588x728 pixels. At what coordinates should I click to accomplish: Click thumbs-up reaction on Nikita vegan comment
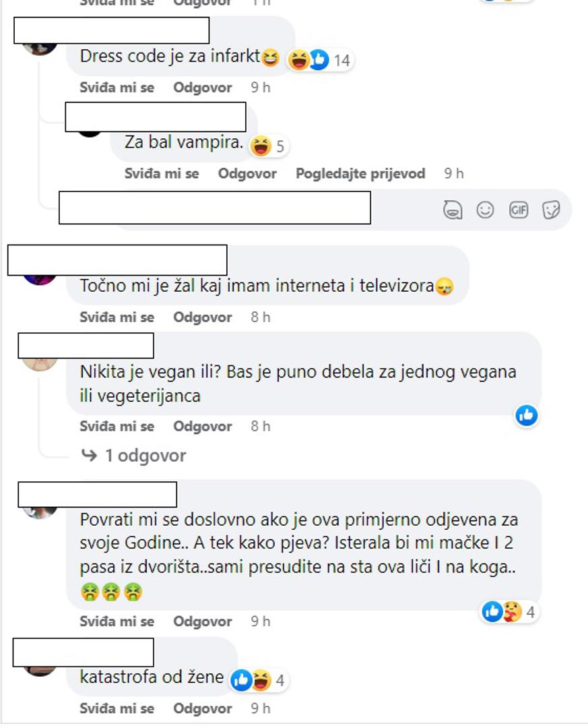pos(526,415)
